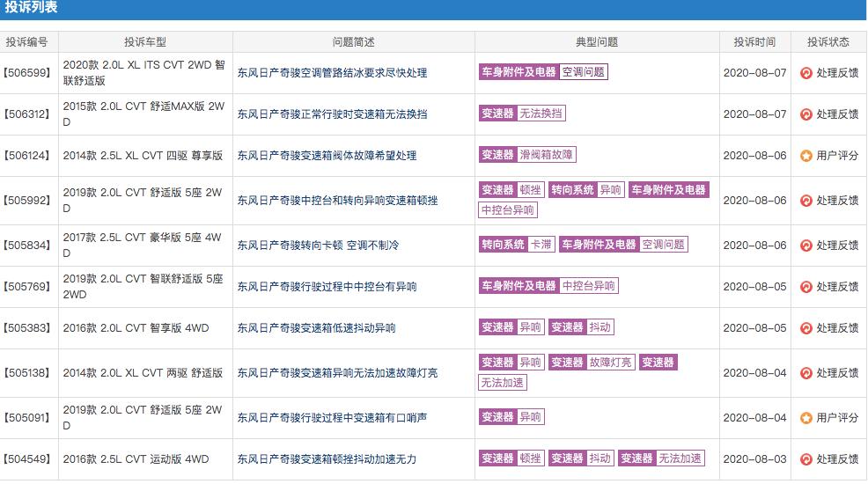
Task: Open complaint 变速箱顿挫抖动加速无力
Action: 327,459
